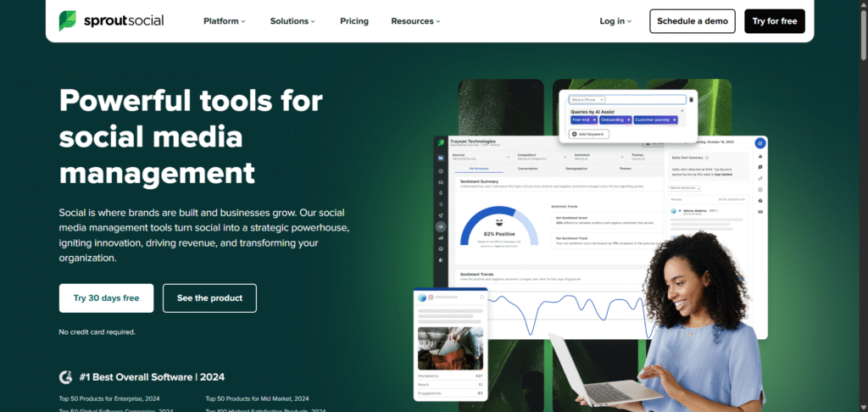Click the plus icon on Add Keyword

[576, 134]
